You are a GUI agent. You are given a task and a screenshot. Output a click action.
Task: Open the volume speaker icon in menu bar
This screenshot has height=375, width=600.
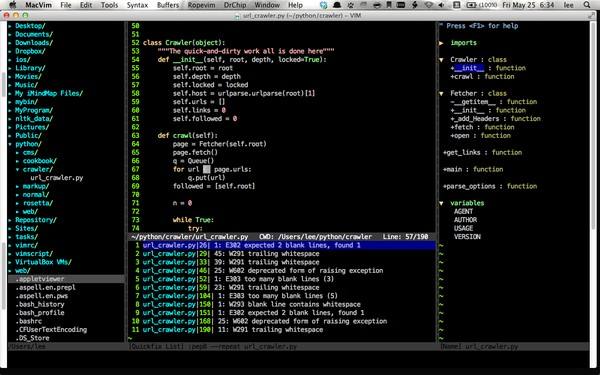[x=442, y=5]
